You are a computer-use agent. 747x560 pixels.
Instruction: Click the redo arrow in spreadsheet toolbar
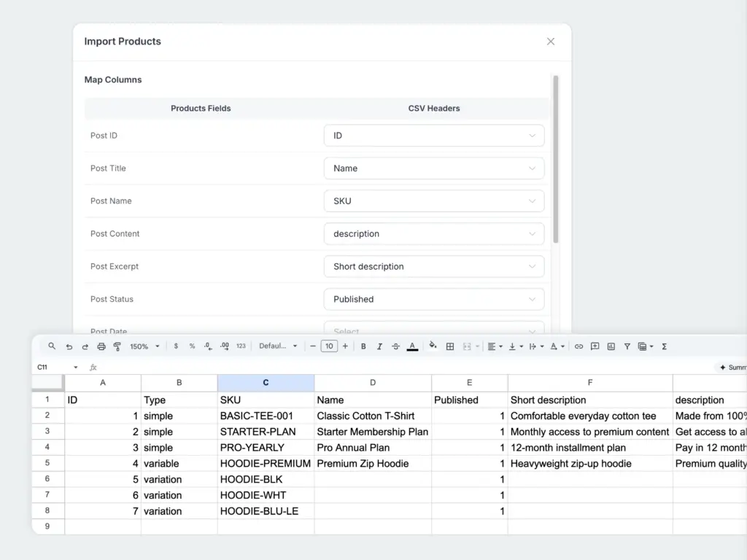click(x=85, y=346)
